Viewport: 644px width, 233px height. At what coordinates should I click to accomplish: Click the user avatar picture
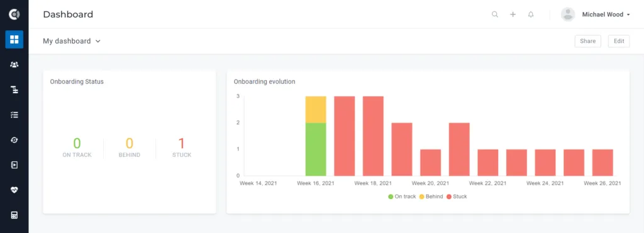(568, 14)
